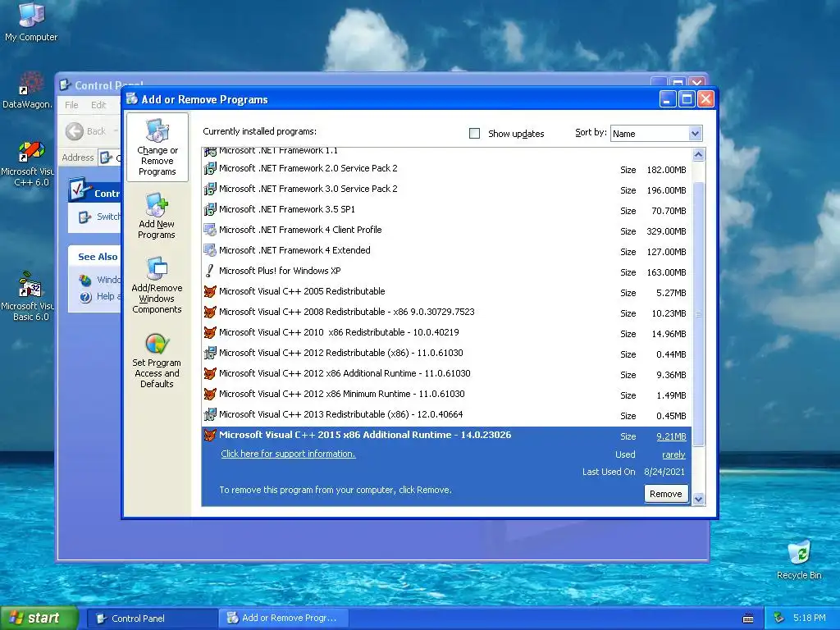Select Change or Remove Programs sidebar icon

(x=157, y=148)
